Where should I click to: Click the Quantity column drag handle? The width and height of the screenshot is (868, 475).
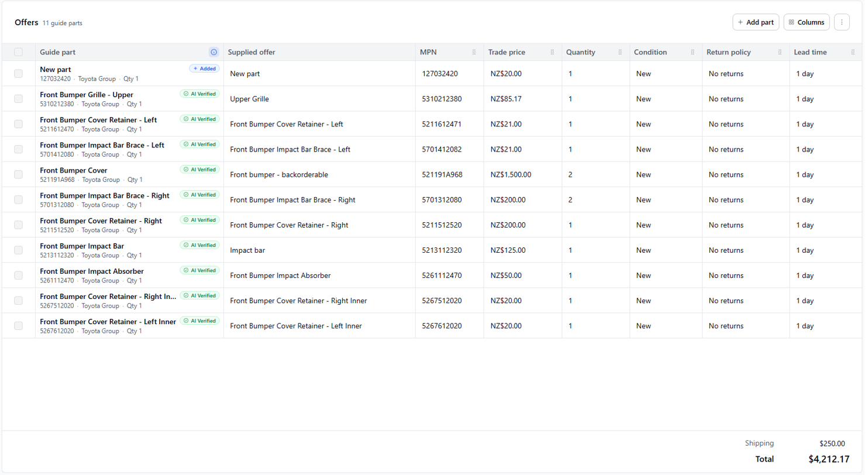620,52
